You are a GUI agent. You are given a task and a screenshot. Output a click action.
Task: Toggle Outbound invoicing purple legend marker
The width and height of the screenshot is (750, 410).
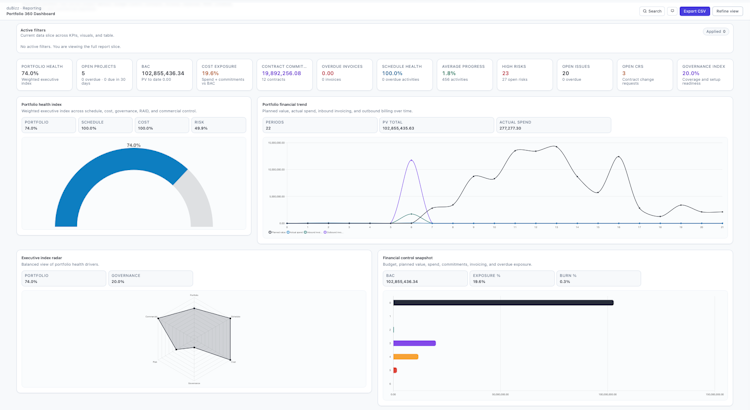[x=325, y=232]
